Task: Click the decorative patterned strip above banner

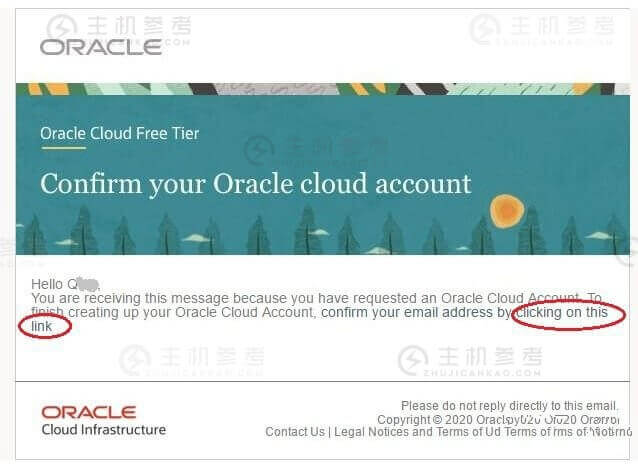Action: click(323, 89)
